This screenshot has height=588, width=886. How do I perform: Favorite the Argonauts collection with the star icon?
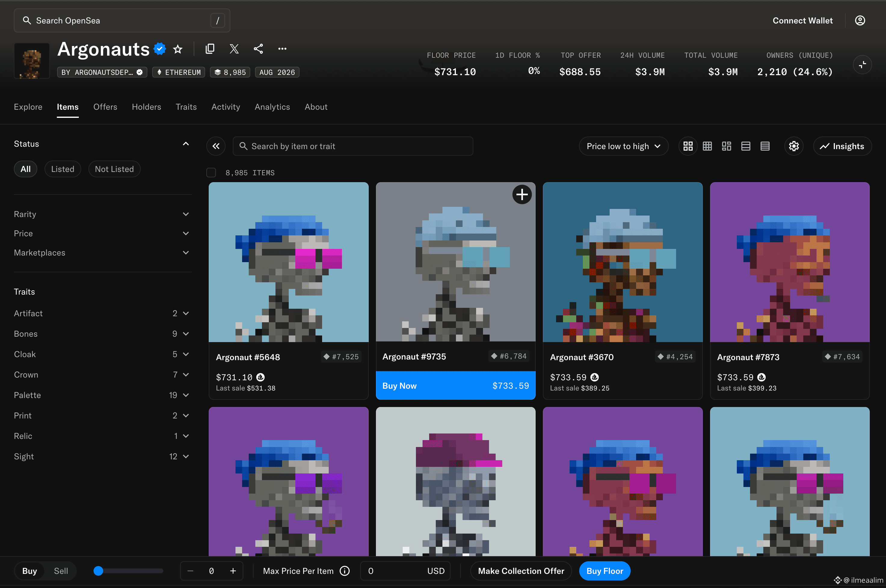tap(178, 49)
